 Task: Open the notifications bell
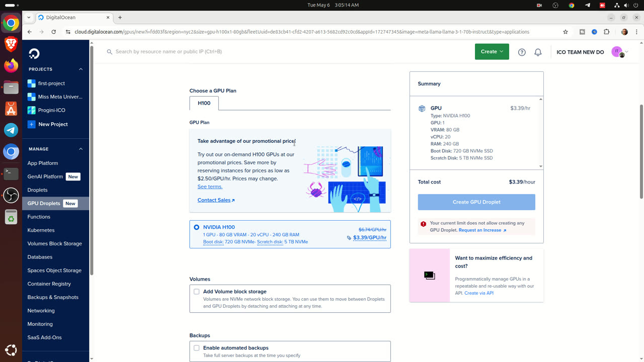[x=538, y=52]
